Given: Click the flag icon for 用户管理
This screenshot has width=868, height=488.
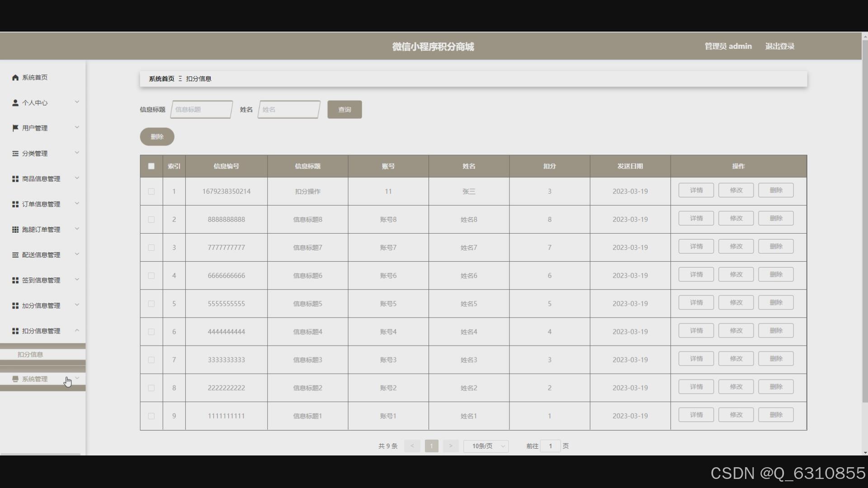Looking at the screenshot, I should 15,128.
